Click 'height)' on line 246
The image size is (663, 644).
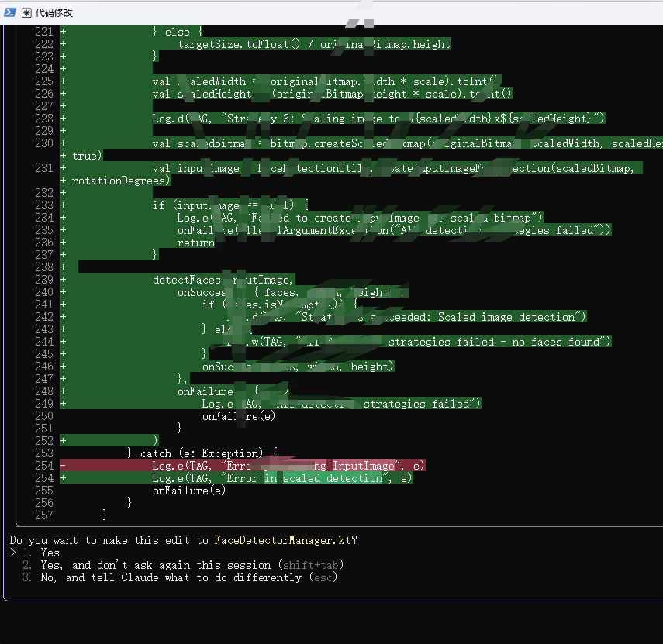click(x=372, y=367)
